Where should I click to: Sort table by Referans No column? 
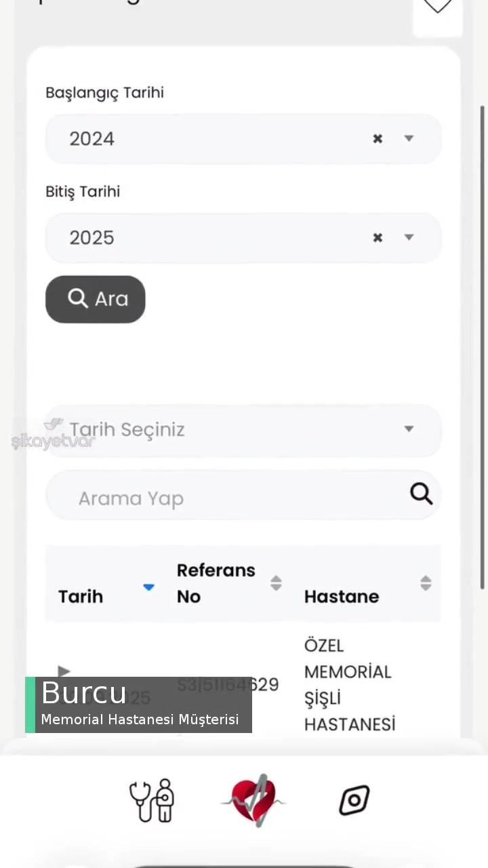click(x=276, y=583)
